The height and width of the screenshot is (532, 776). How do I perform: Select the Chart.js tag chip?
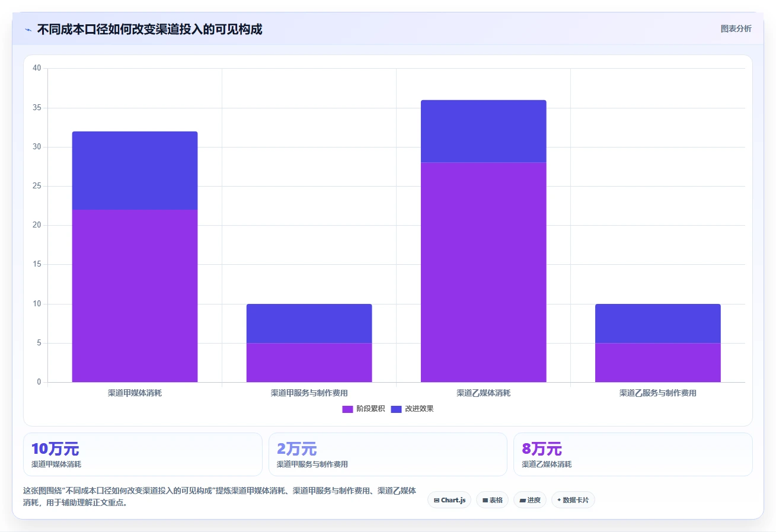449,500
